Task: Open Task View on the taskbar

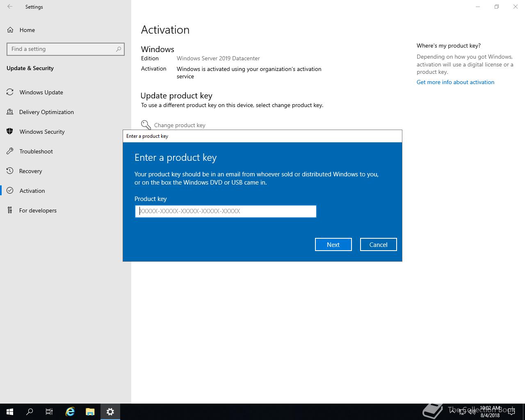Action: point(49,412)
